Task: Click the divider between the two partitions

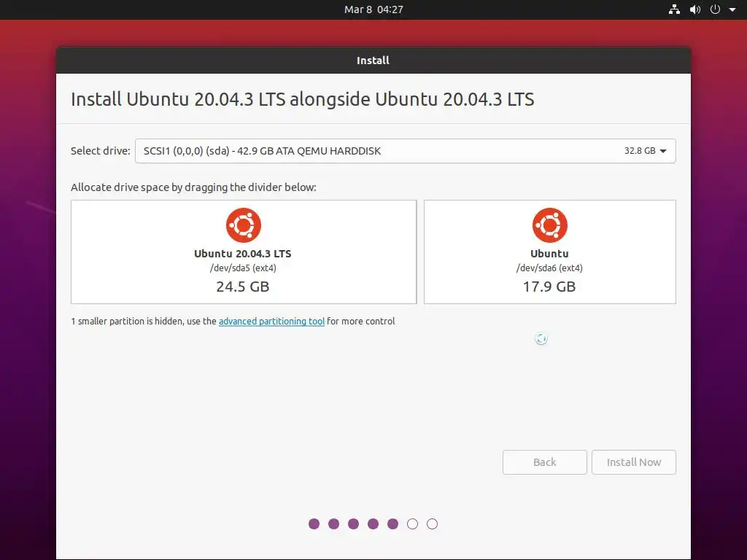Action: 420,252
